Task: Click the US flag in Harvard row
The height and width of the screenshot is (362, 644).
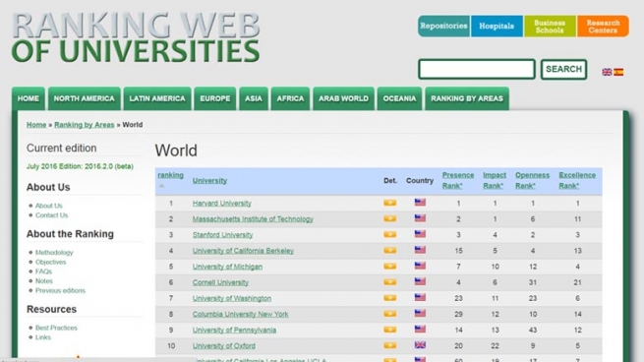Action: coord(420,203)
